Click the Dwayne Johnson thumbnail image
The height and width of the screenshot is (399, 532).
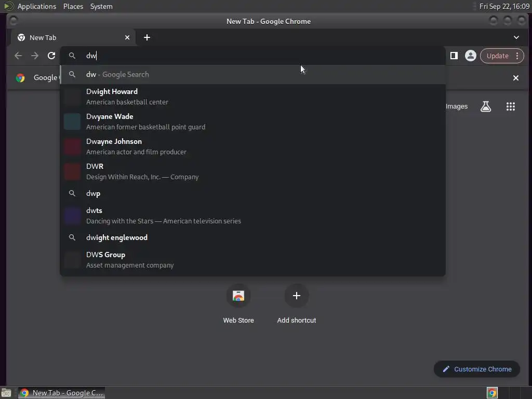(72, 147)
